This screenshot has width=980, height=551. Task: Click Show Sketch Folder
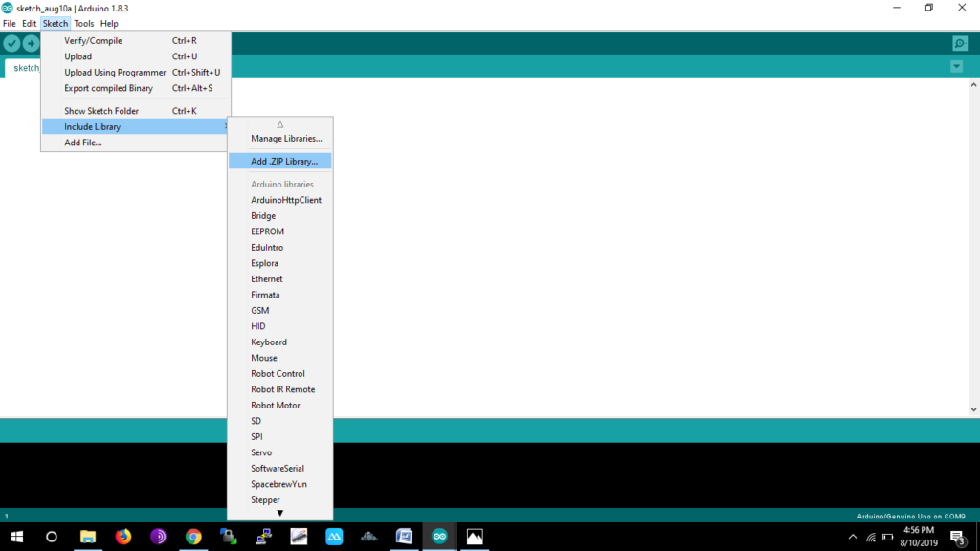pos(136,111)
